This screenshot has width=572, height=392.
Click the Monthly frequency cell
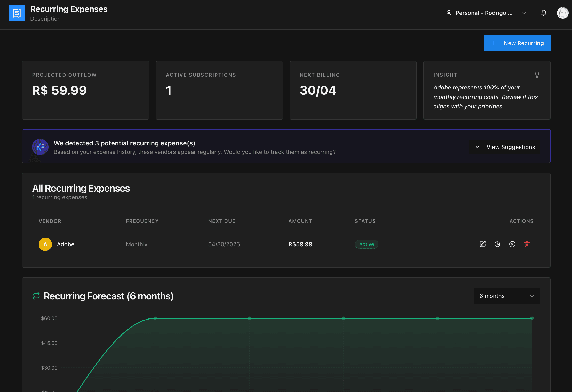coord(137,244)
